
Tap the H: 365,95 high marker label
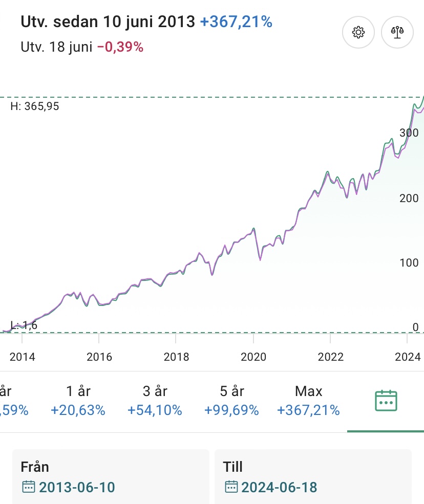tap(35, 107)
